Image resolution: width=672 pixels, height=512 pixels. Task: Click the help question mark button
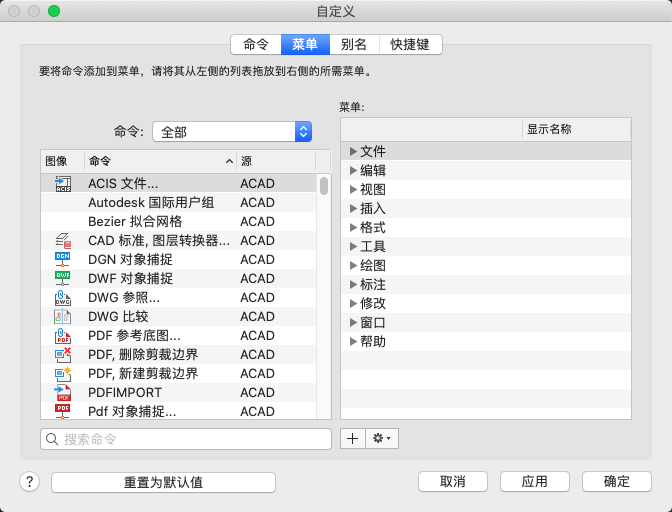(29, 482)
